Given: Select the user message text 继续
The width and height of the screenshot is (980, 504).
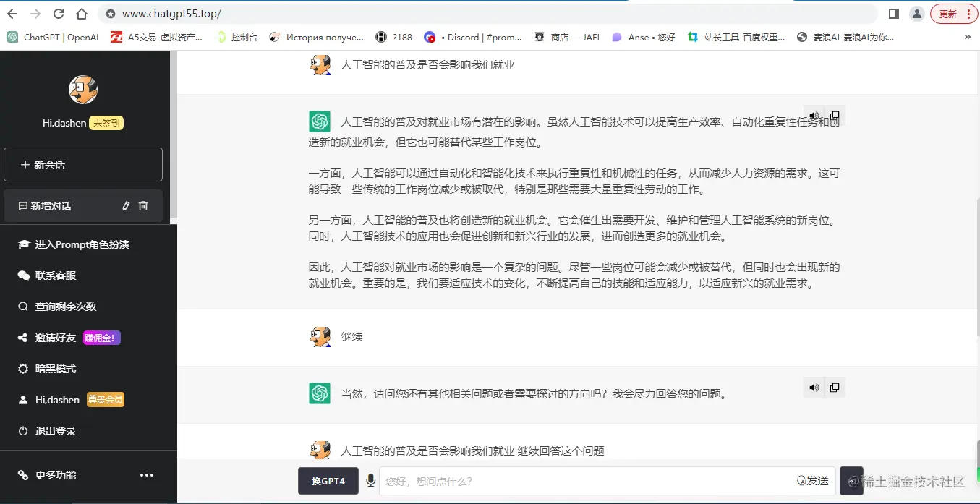Looking at the screenshot, I should coord(352,337).
